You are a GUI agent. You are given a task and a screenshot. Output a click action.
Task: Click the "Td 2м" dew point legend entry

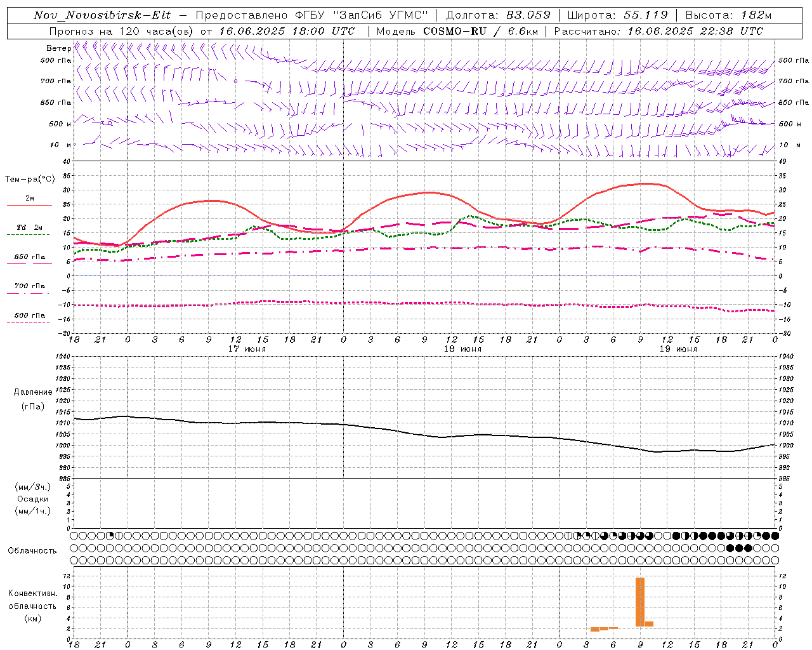coord(30,227)
